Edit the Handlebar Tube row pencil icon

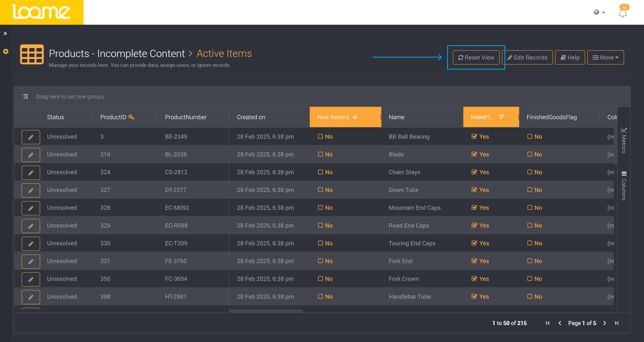(x=31, y=297)
